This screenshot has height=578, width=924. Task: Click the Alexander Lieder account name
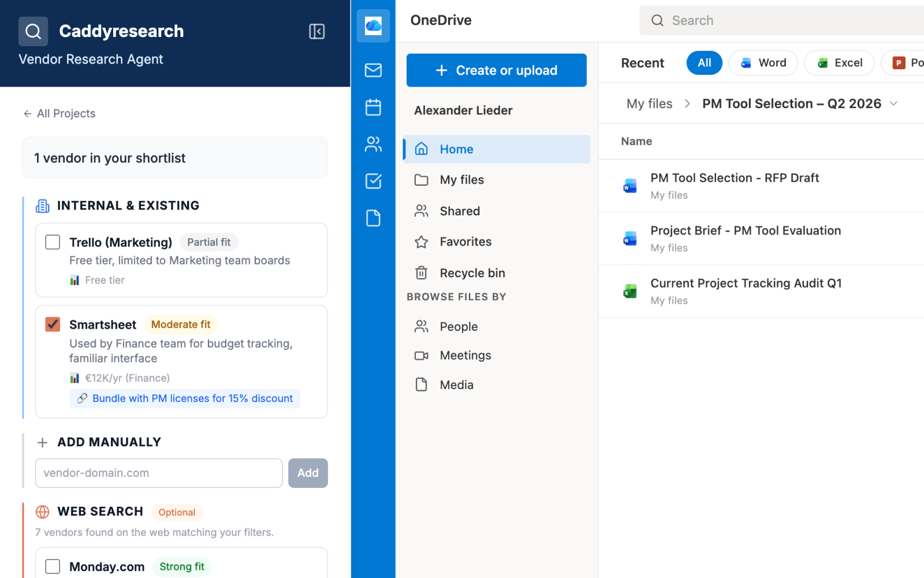click(x=463, y=110)
